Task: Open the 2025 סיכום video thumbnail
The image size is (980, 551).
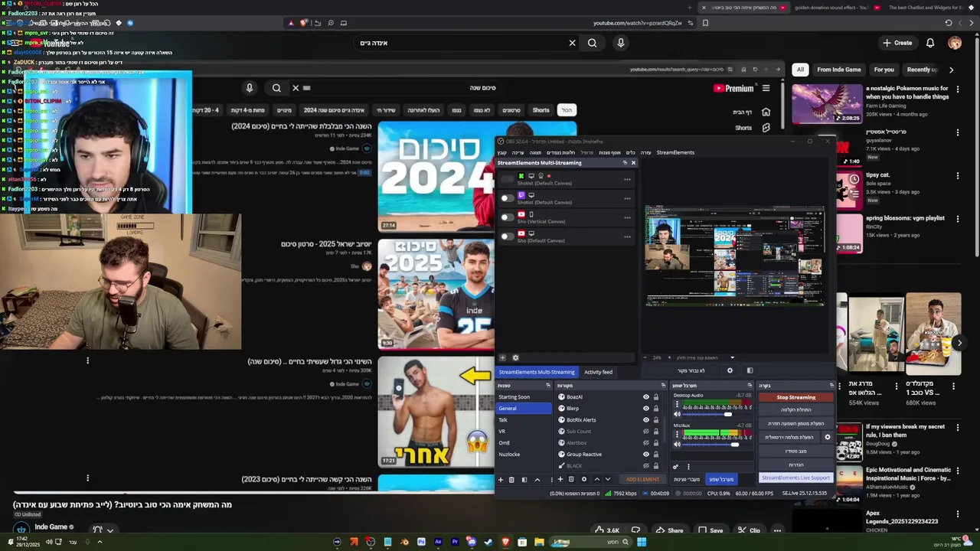Action: (436, 294)
